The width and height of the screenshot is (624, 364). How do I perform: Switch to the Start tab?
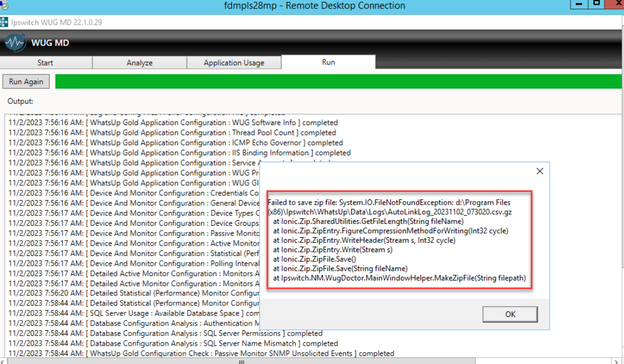click(45, 63)
